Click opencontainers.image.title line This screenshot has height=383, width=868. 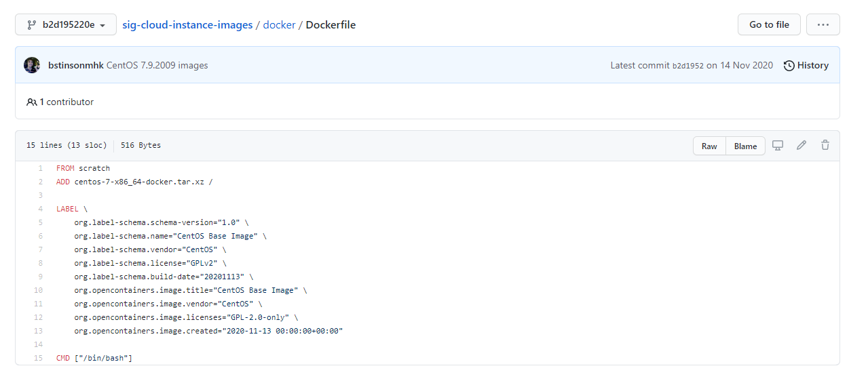click(x=191, y=290)
